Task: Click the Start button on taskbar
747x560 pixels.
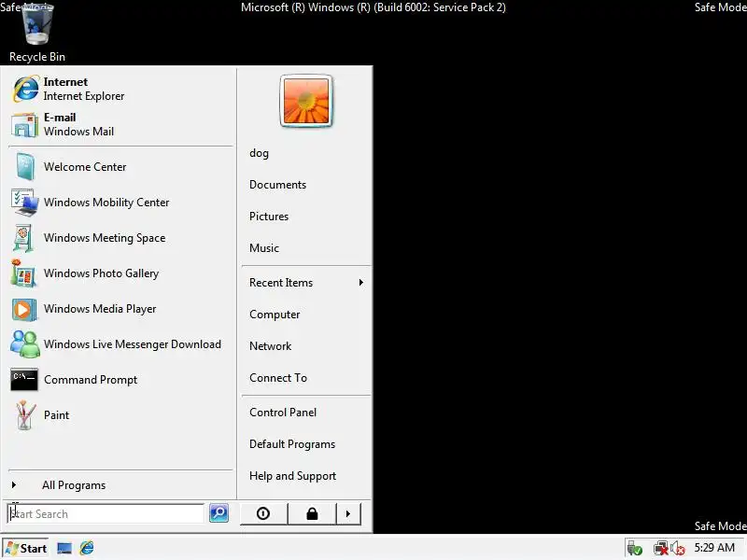Action: [x=26, y=549]
